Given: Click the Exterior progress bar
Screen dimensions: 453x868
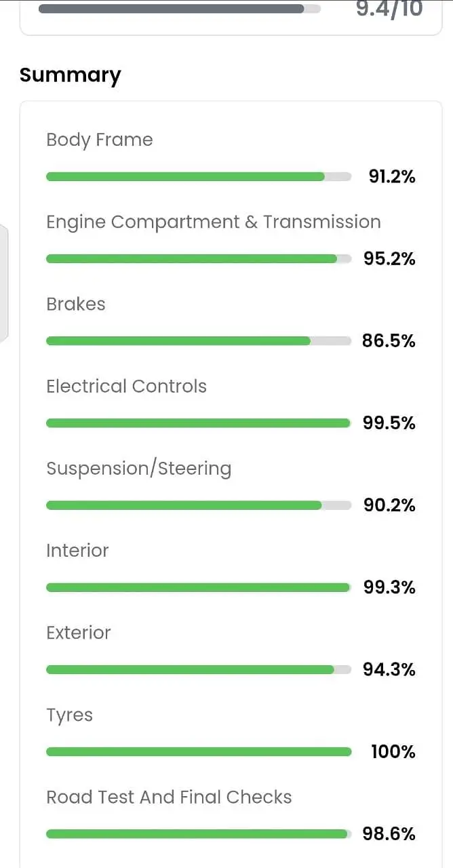Looking at the screenshot, I should [x=198, y=670].
